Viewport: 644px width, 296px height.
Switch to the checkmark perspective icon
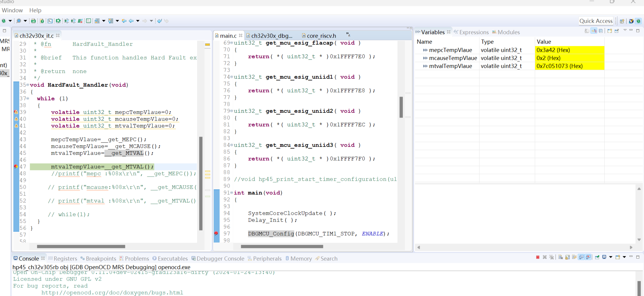631,21
